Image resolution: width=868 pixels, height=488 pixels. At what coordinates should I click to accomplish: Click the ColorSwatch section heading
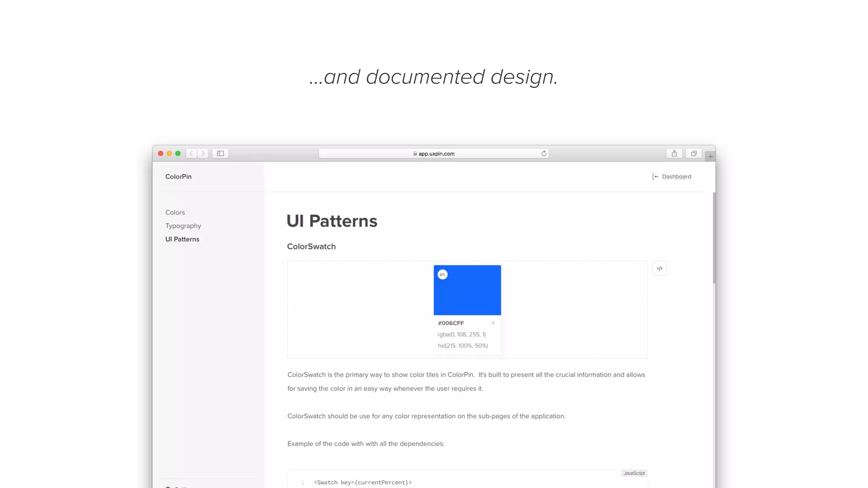[x=311, y=247]
